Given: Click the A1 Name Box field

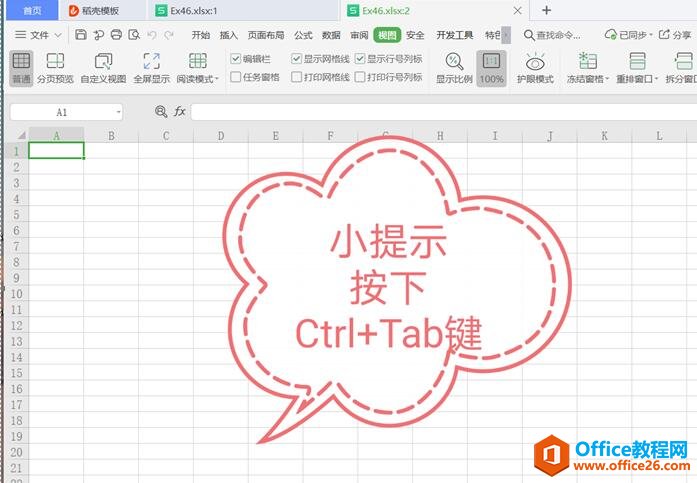Looking at the screenshot, I should point(62,112).
